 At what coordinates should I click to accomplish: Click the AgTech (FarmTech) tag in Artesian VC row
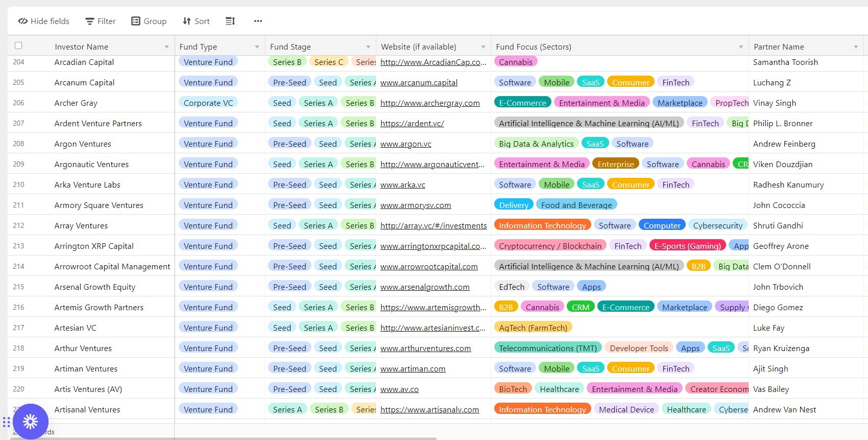tap(533, 328)
